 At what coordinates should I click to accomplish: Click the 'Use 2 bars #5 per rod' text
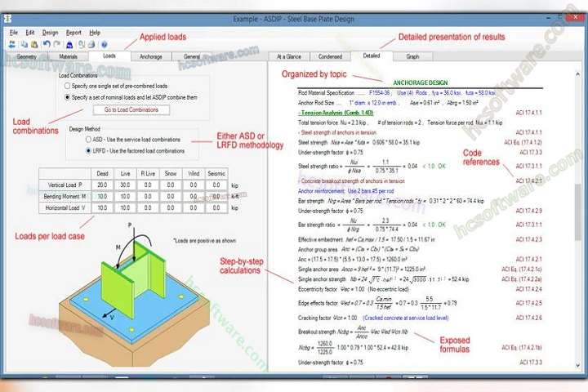(371, 191)
